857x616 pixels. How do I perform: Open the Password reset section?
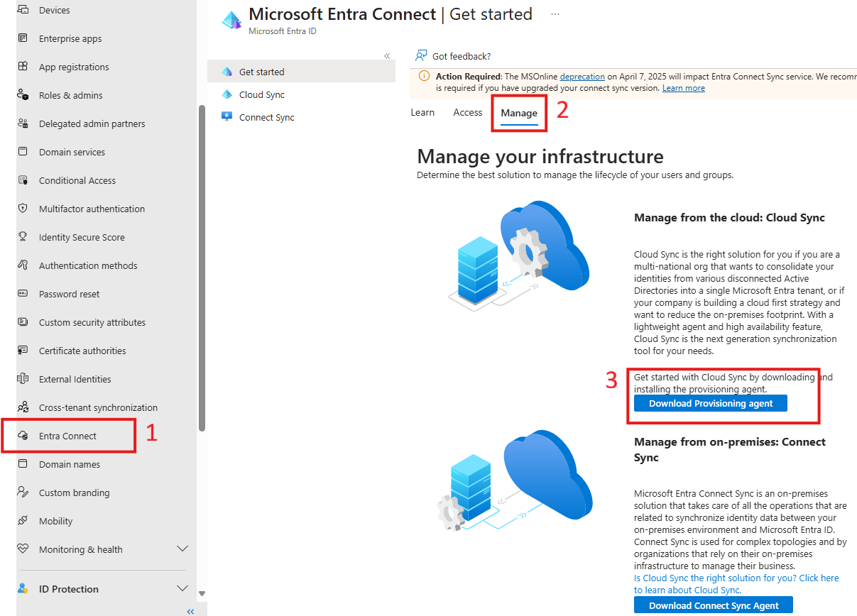coord(70,294)
